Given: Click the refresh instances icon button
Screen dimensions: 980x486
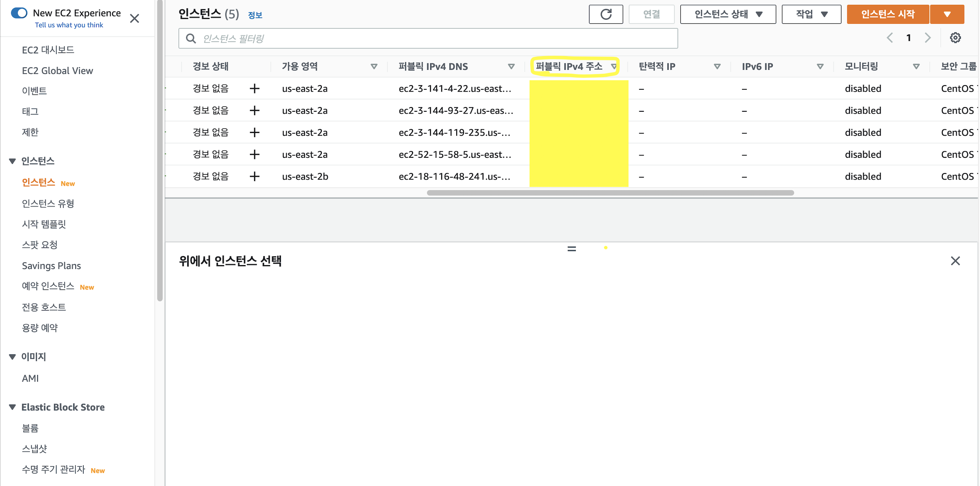Looking at the screenshot, I should [605, 15].
